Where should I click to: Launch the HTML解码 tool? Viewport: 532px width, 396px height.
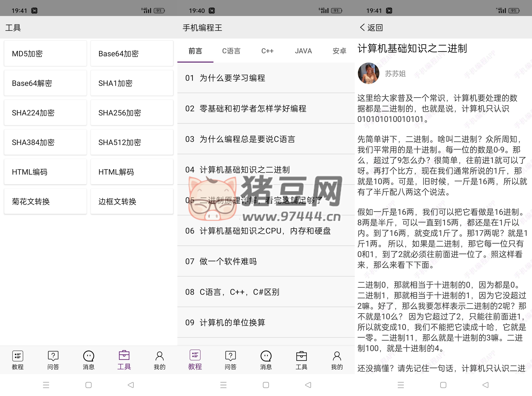click(132, 172)
